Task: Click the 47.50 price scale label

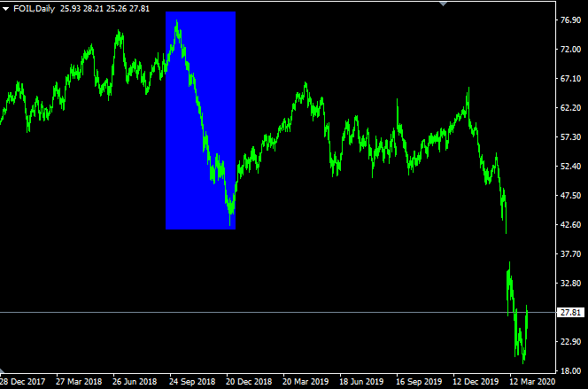Action: [570, 196]
